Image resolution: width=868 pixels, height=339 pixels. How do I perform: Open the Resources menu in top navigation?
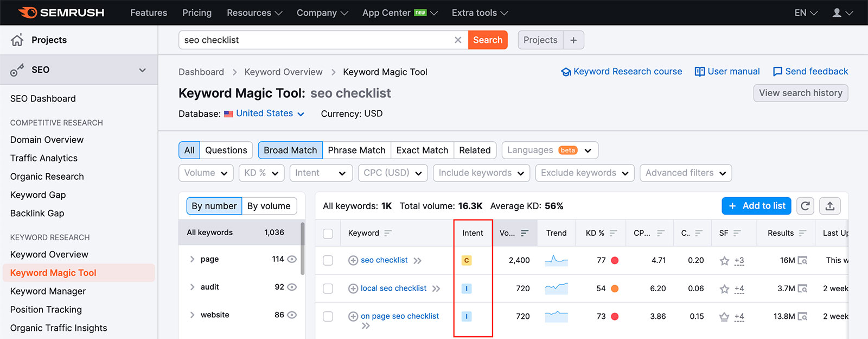pos(254,12)
